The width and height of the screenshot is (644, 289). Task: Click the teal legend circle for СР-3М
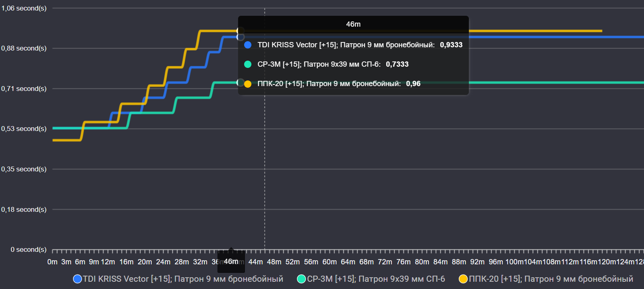[x=301, y=279]
